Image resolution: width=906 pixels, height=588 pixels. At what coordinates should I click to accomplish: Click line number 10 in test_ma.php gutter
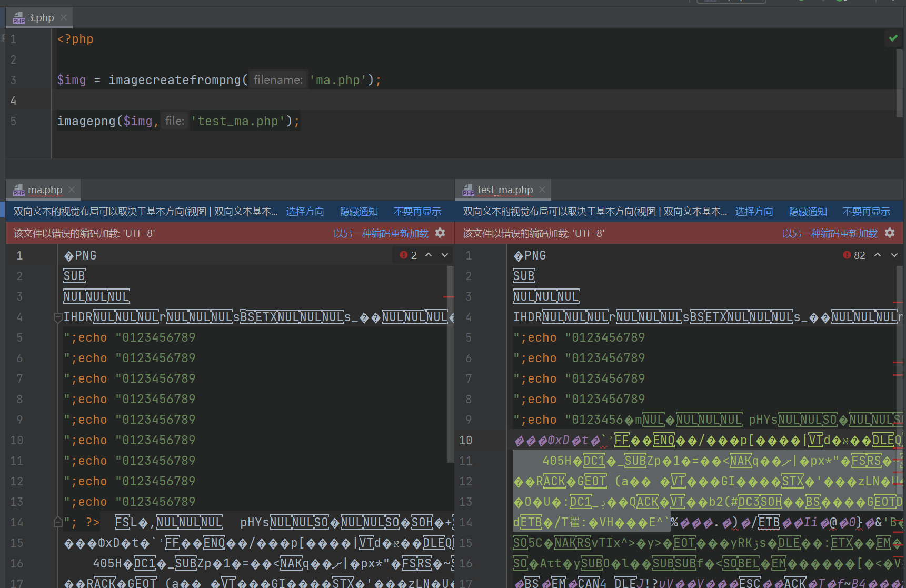466,440
